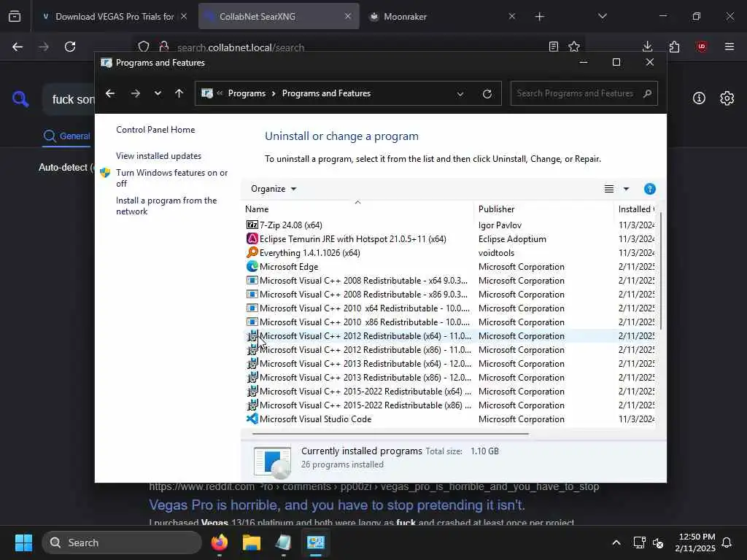This screenshot has height=560, width=747.
Task: Switch to Download VEGAS Pro Trials tab
Action: (115, 16)
